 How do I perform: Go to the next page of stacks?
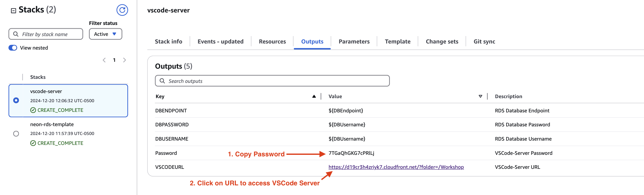[125, 60]
